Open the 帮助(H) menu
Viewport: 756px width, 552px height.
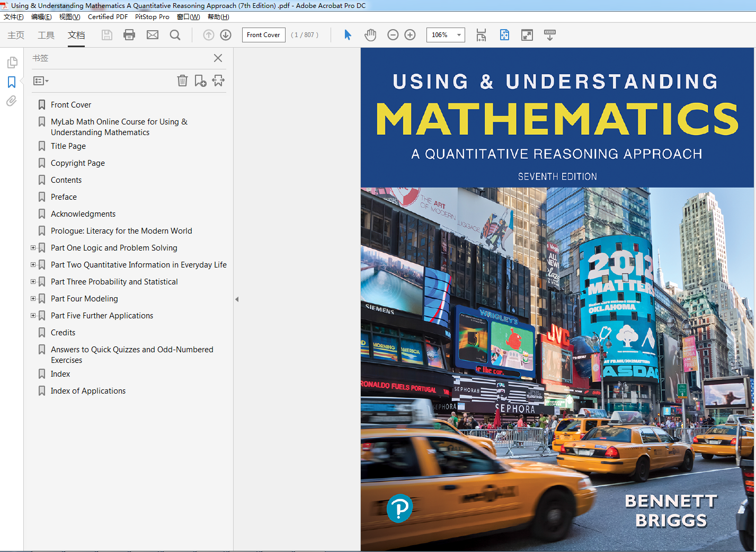(218, 17)
